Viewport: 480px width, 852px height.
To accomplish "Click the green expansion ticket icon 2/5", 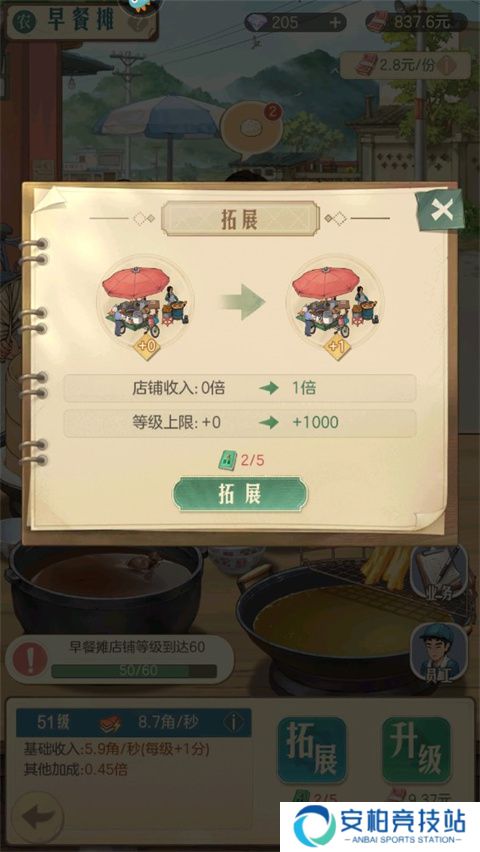I will coord(227,460).
